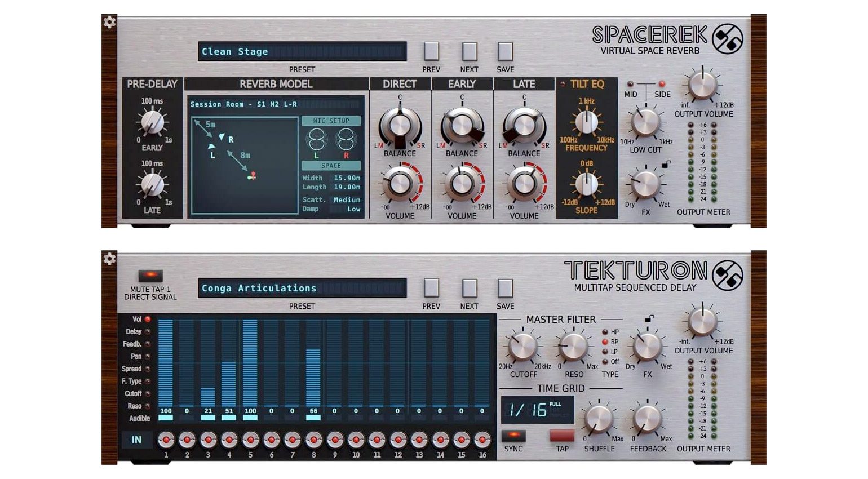Click the Spacerek FX lock icon
Screen dimensions: 868x479
point(666,165)
